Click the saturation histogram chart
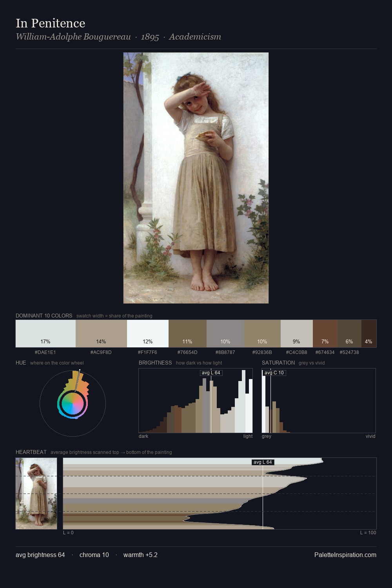 point(319,401)
